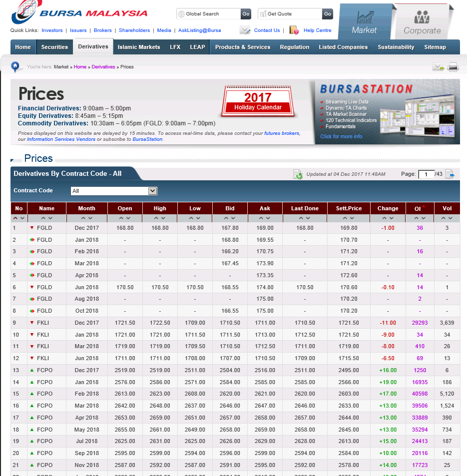467x476 pixels.
Task: Sort No column ascending arrow
Action: tap(15, 218)
